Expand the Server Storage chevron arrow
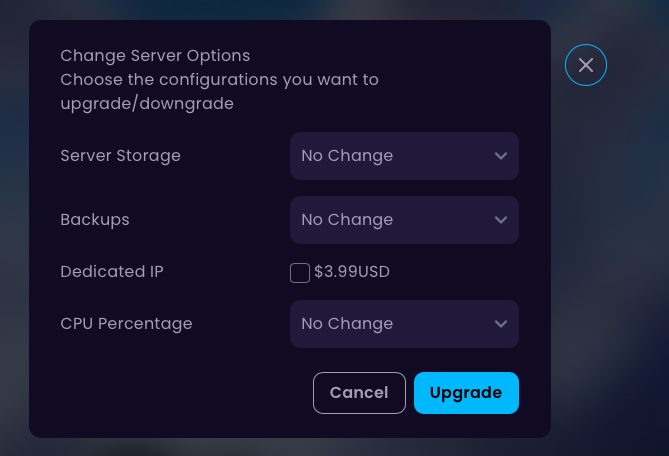The image size is (669, 456). (500, 156)
